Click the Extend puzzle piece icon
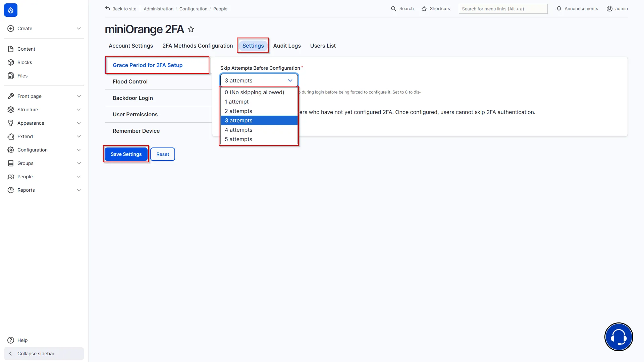Viewport: 644px width, 362px height. click(11, 136)
